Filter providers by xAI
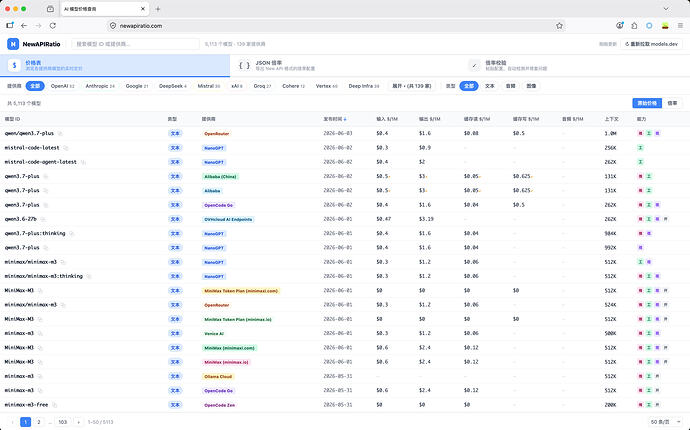Image resolution: width=690 pixels, height=430 pixels. tap(237, 86)
